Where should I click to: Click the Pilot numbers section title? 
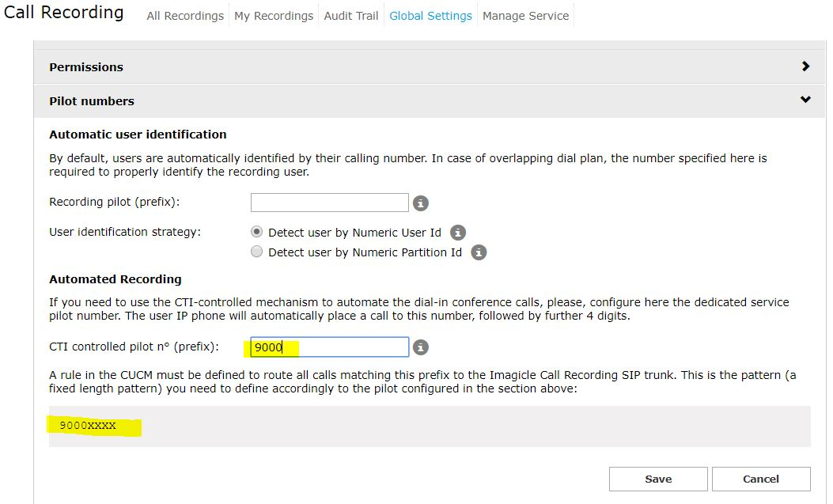[92, 101]
